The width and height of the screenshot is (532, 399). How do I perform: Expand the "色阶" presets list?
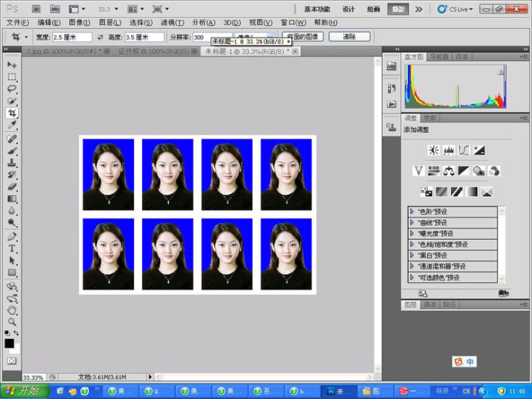412,211
